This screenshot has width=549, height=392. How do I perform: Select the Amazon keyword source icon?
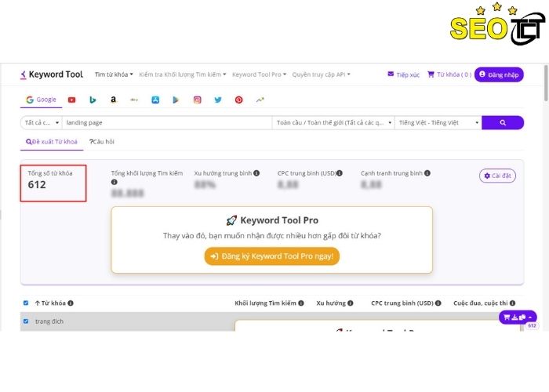113,100
